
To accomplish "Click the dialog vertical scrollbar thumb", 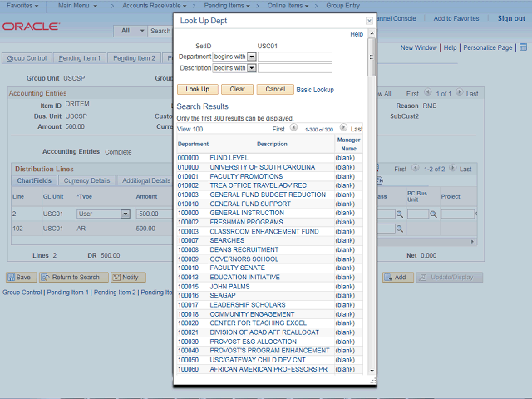I will (372, 57).
